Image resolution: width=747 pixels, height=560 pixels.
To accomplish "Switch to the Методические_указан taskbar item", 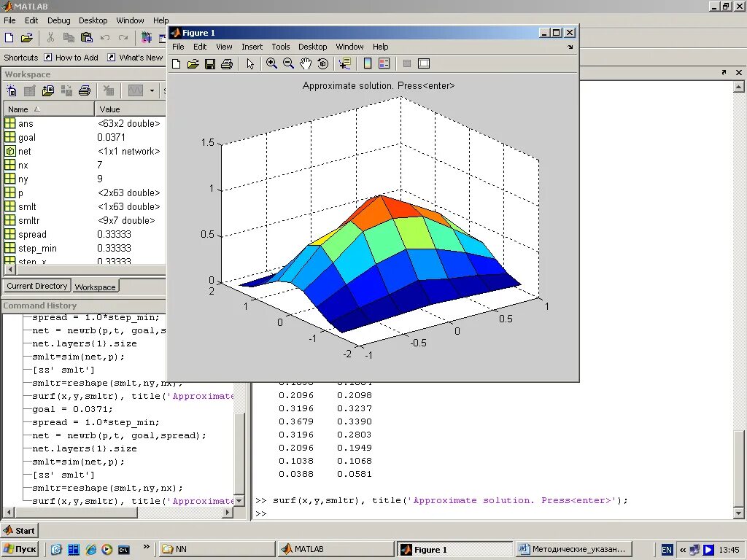I will (x=574, y=549).
